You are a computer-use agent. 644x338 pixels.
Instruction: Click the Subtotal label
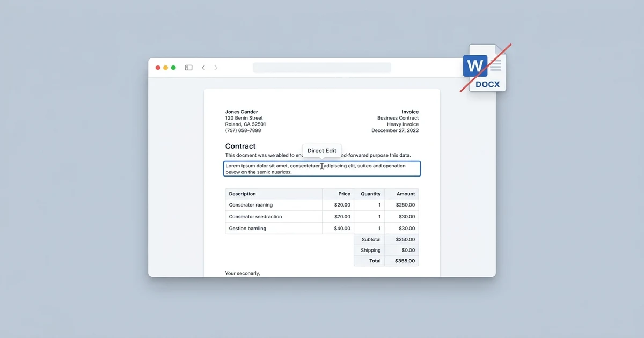371,239
